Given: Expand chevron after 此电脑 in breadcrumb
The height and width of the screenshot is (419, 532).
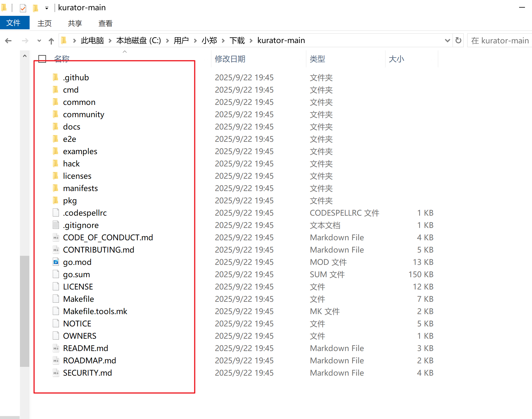Looking at the screenshot, I should (x=110, y=41).
